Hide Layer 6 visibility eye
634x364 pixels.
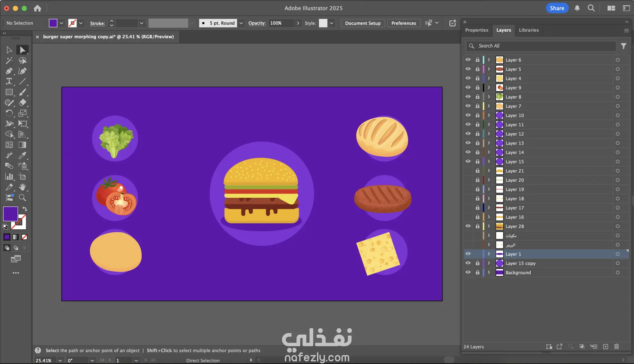(468, 60)
